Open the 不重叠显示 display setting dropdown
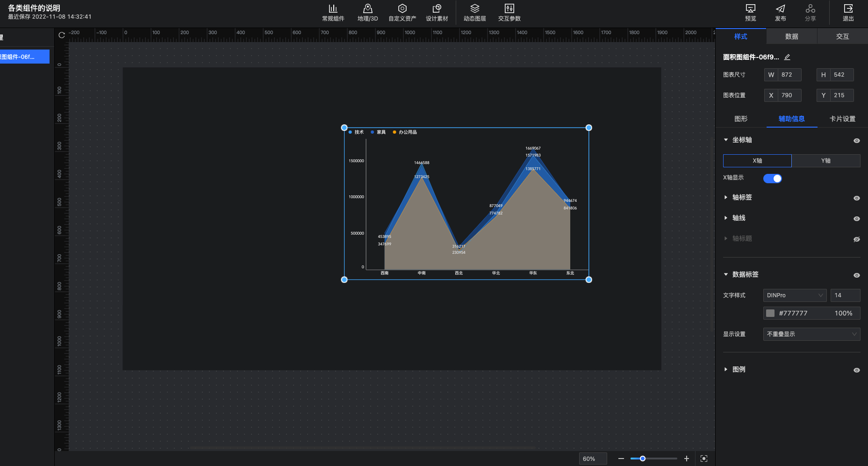The height and width of the screenshot is (466, 868). 811,334
